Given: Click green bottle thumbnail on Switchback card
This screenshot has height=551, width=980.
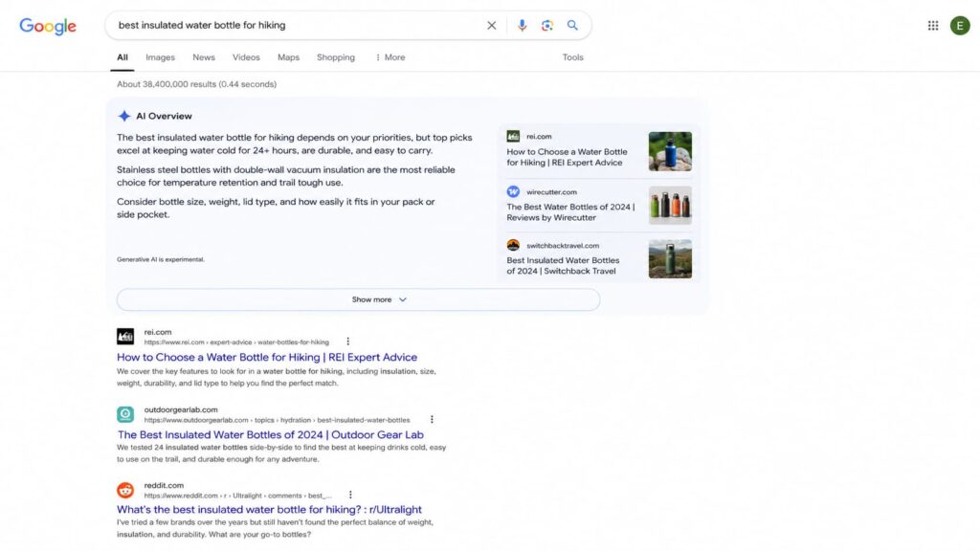Looking at the screenshot, I should [x=670, y=258].
